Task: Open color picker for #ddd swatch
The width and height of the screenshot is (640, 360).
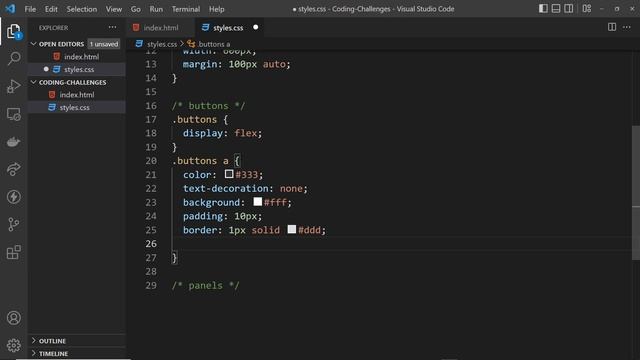Action: (x=292, y=229)
